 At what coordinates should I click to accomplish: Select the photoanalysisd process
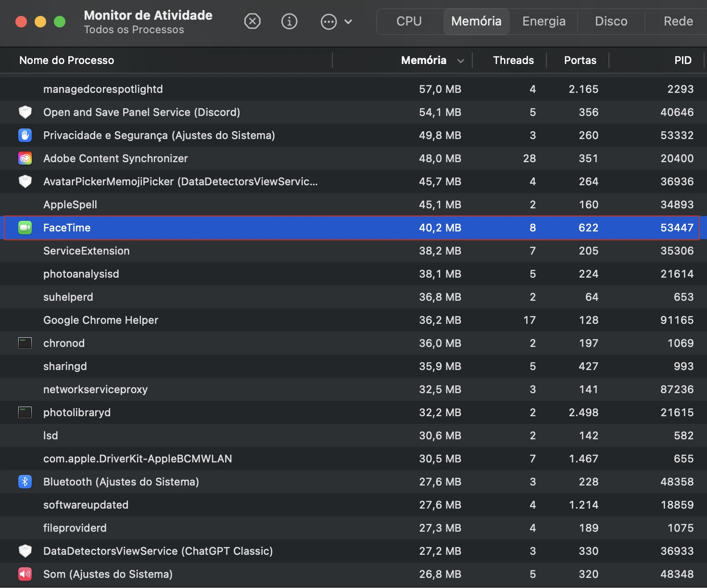point(81,274)
